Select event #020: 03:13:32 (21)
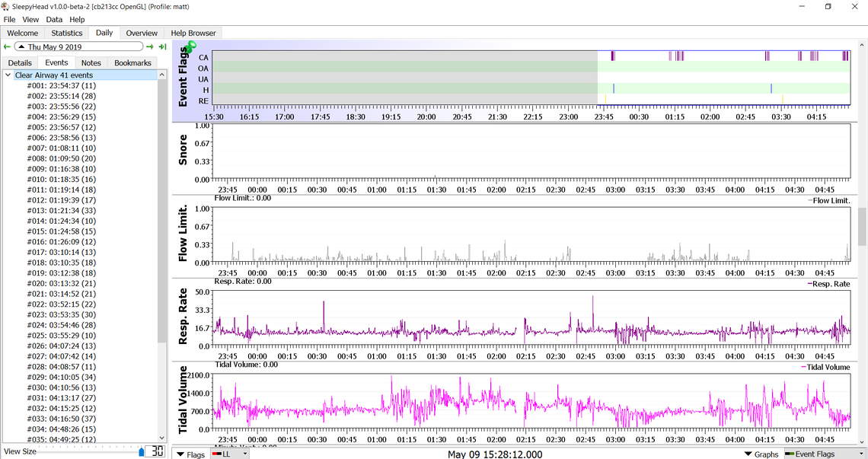This screenshot has height=459, width=868. coord(62,283)
